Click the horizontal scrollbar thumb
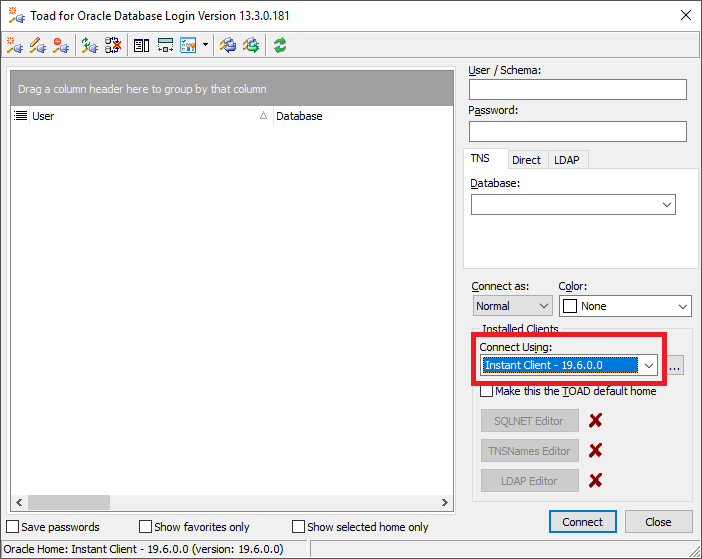 coord(69,502)
